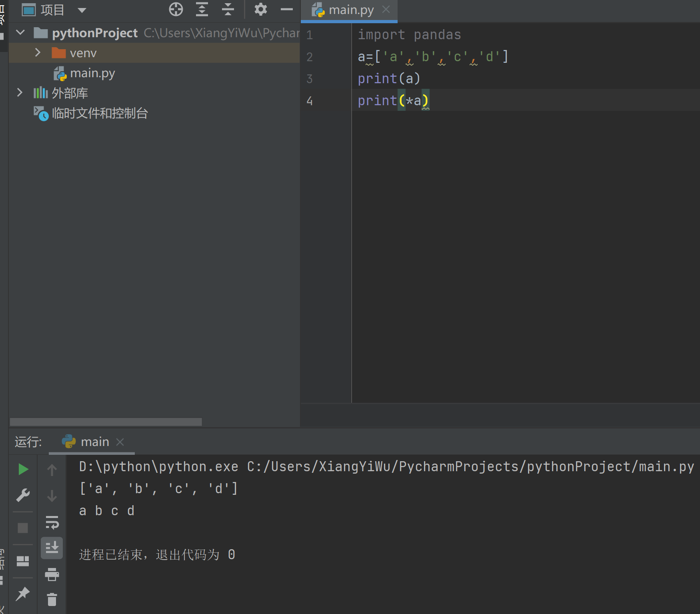Select the main run tab
The image size is (700, 614).
(x=94, y=442)
